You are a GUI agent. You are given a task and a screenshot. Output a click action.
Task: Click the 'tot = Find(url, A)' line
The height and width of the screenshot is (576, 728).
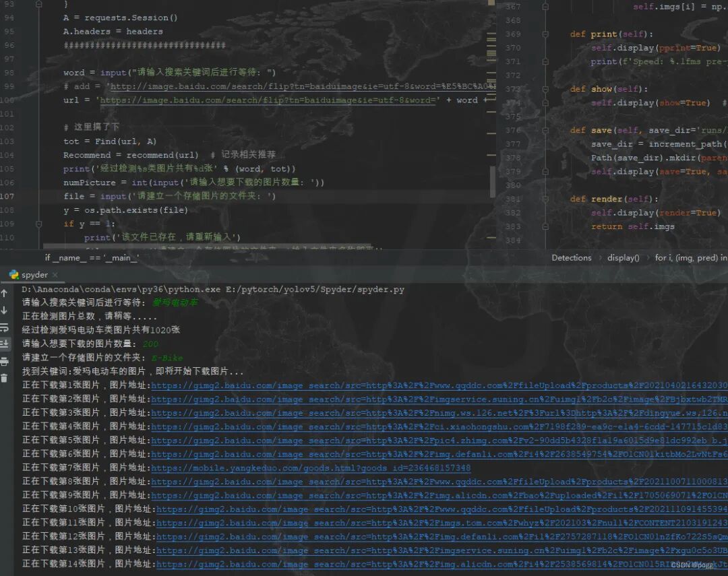pos(110,141)
